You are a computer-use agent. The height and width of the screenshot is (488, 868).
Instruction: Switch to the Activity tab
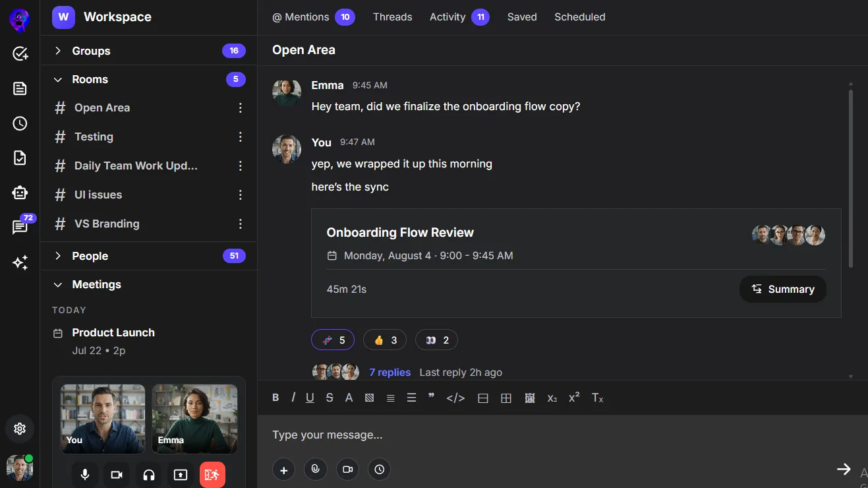coord(459,17)
